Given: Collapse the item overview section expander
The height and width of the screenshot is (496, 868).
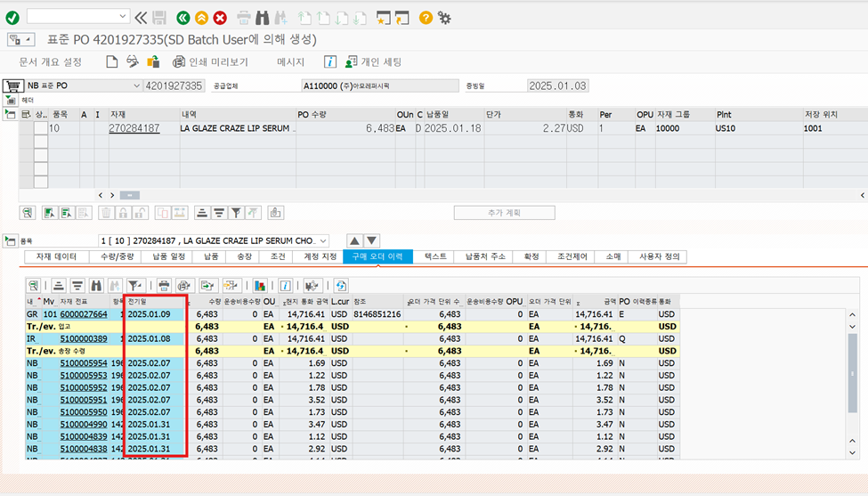Looking at the screenshot, I should (x=10, y=115).
